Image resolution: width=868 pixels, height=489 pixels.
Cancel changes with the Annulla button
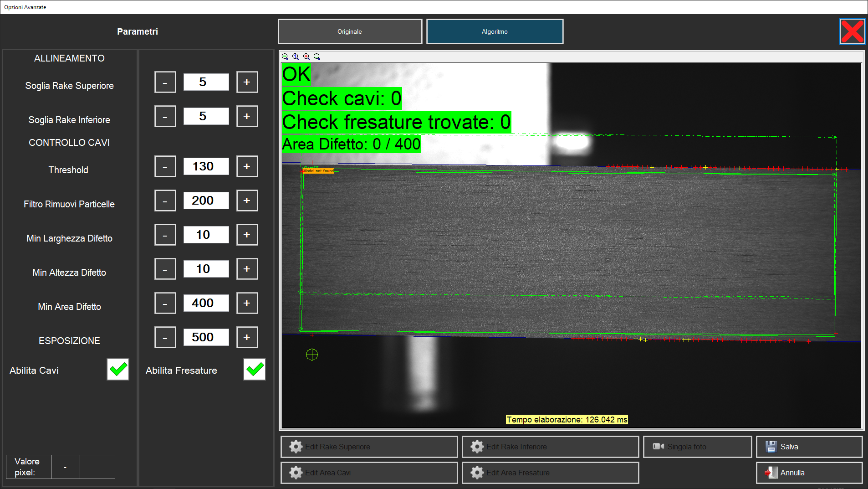(x=809, y=473)
